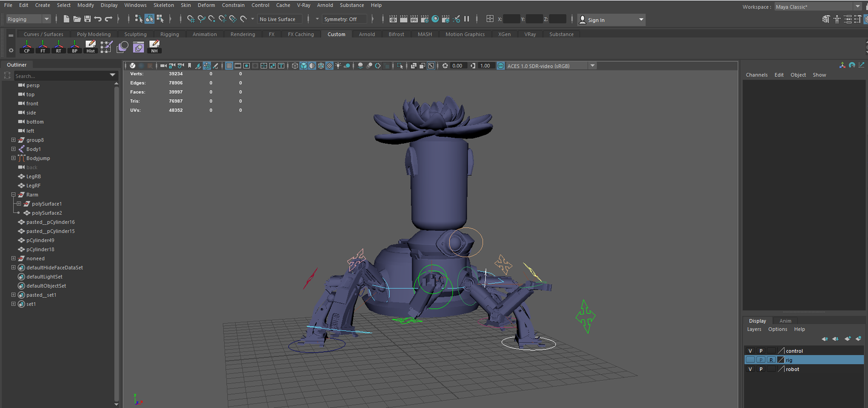Click the Open Scene folder icon
The height and width of the screenshot is (408, 868).
(x=76, y=19)
